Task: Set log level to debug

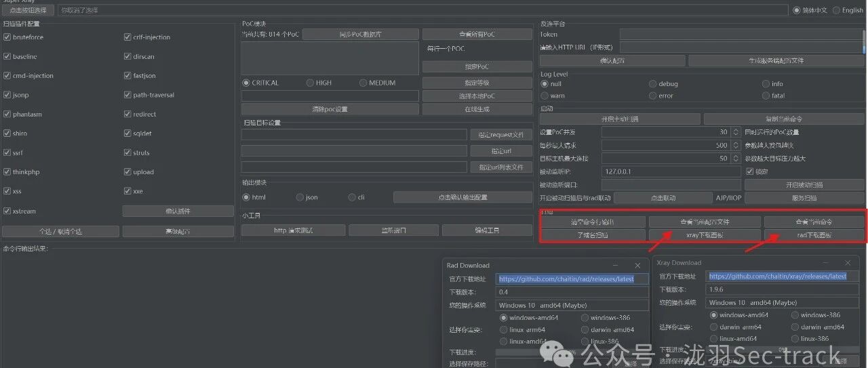Action: [x=652, y=84]
